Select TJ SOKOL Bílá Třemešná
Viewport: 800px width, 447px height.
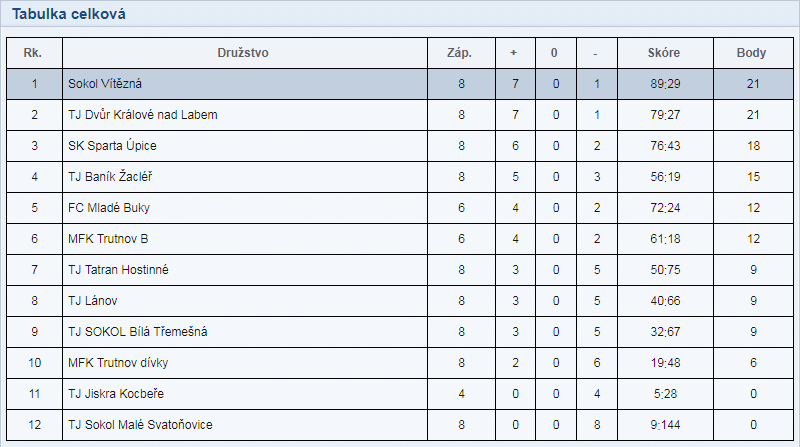[x=138, y=332]
